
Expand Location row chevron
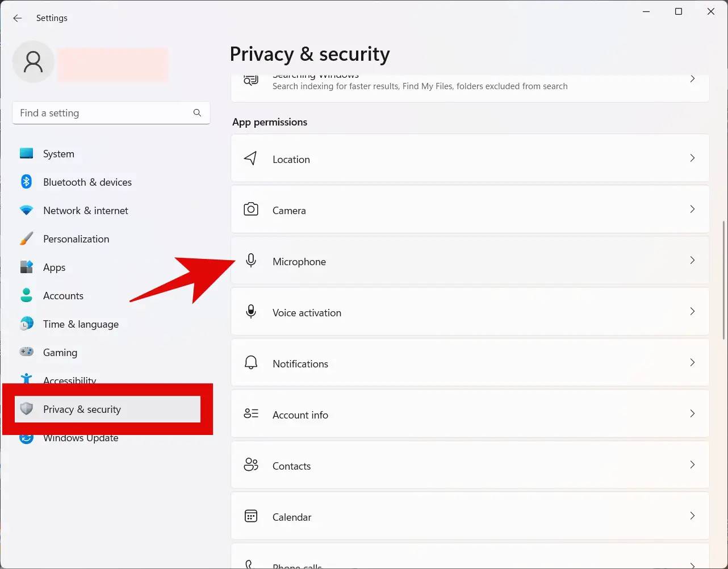[692, 158]
